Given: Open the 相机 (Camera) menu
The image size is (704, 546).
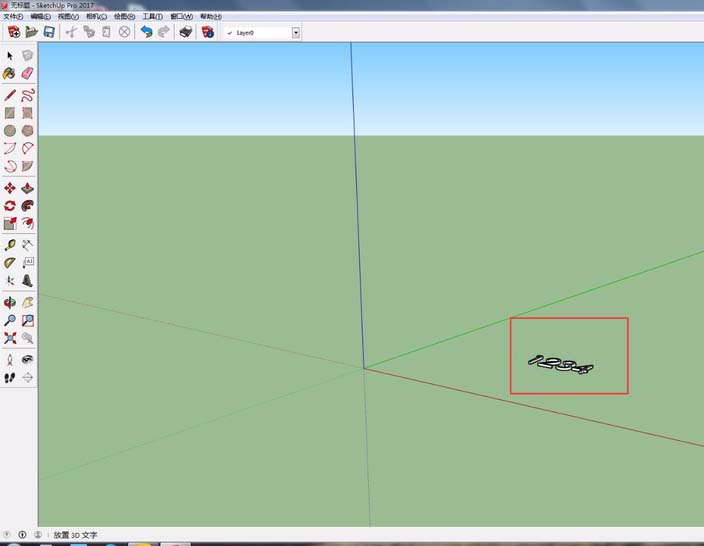Looking at the screenshot, I should point(97,17).
